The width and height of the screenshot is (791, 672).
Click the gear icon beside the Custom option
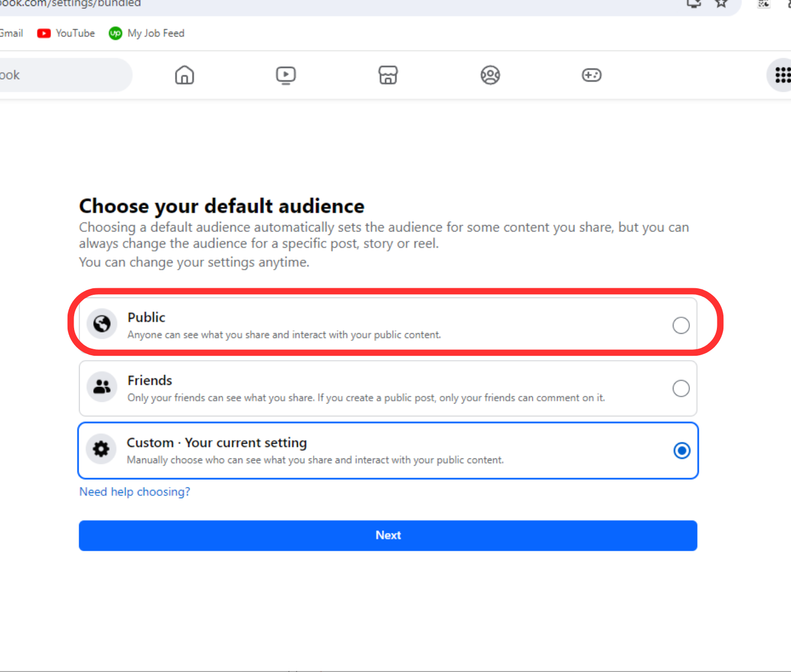[101, 450]
